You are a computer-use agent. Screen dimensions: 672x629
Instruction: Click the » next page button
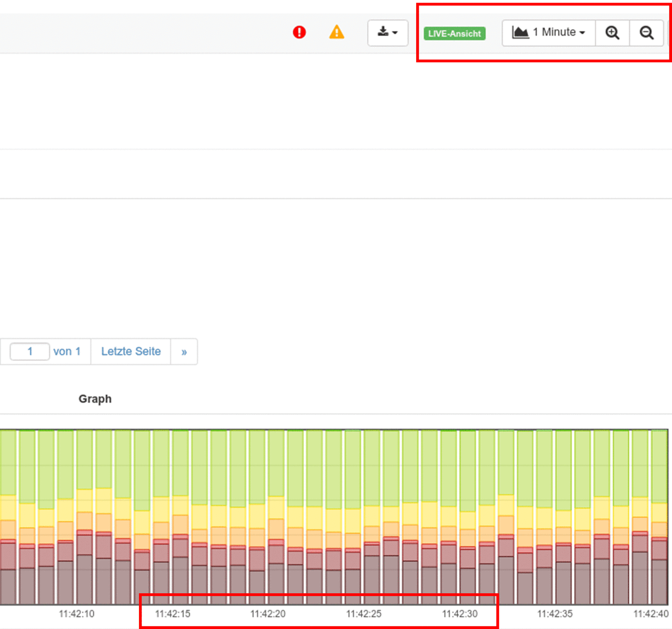click(x=184, y=352)
